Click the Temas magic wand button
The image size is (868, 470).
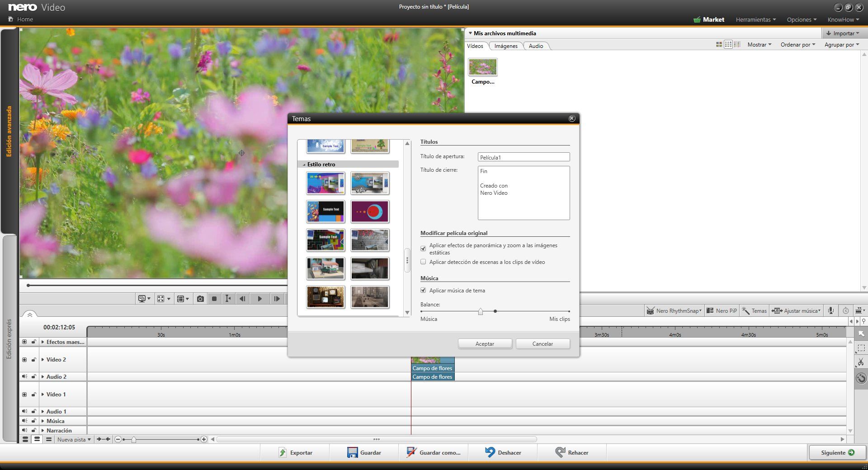pyautogui.click(x=755, y=310)
